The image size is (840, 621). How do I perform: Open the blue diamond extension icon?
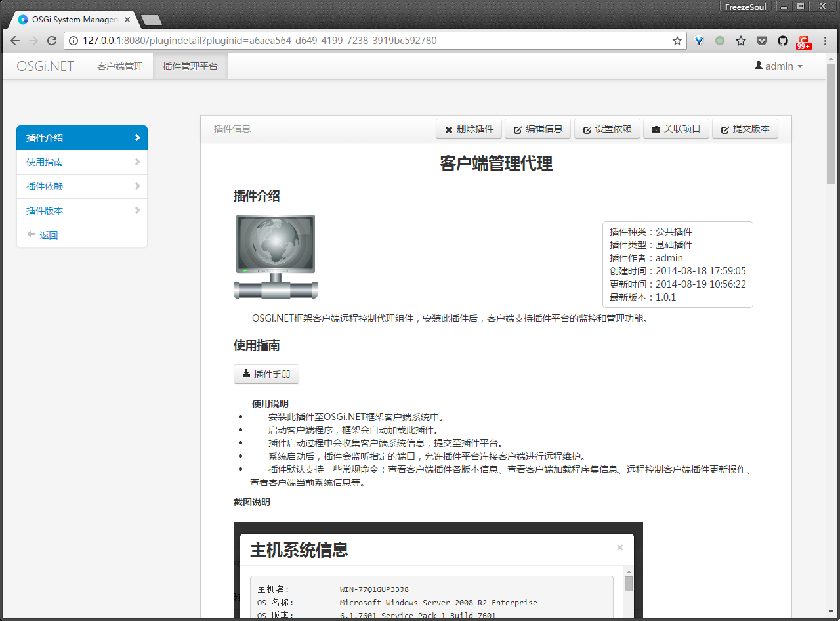pos(700,41)
